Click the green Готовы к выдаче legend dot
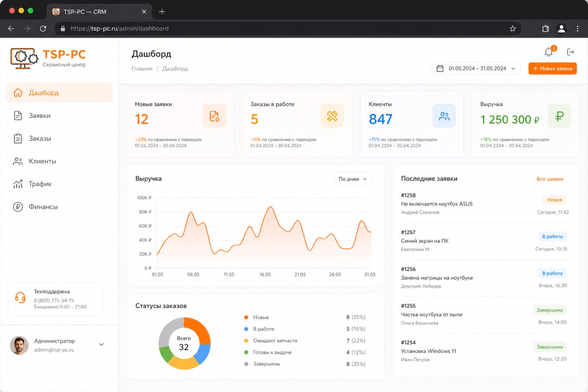This screenshot has height=392, width=588. (x=246, y=353)
